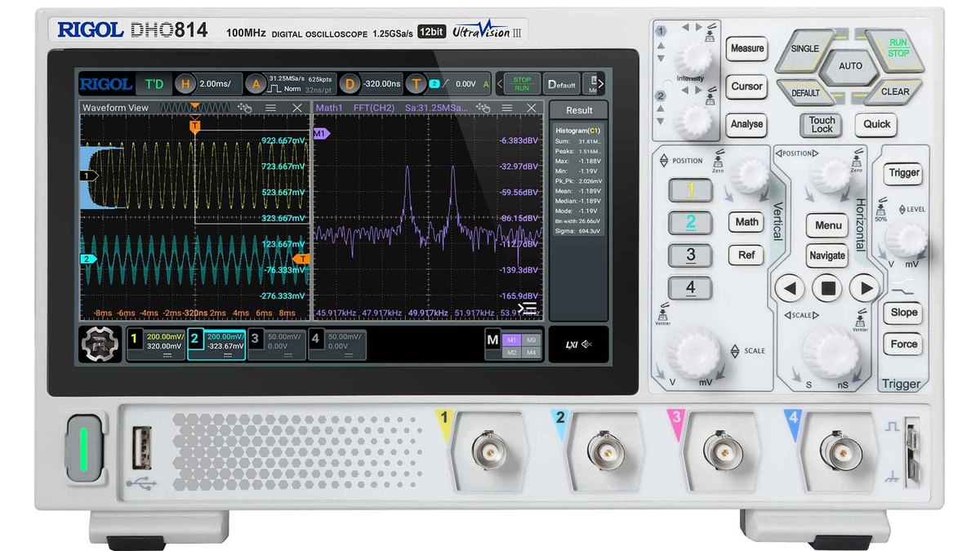Image resolution: width=980 pixels, height=551 pixels.
Task: Open the Result panel tab
Action: [578, 110]
